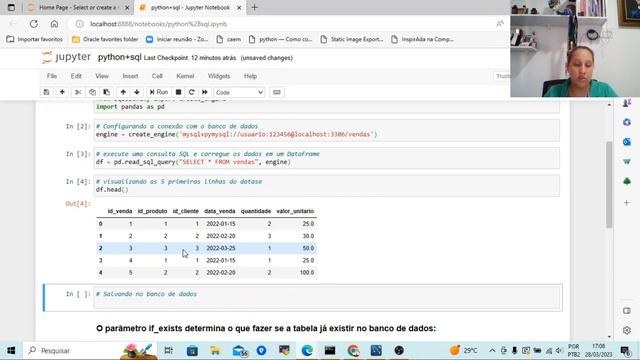Add sidebar app with plus icon

(627, 202)
